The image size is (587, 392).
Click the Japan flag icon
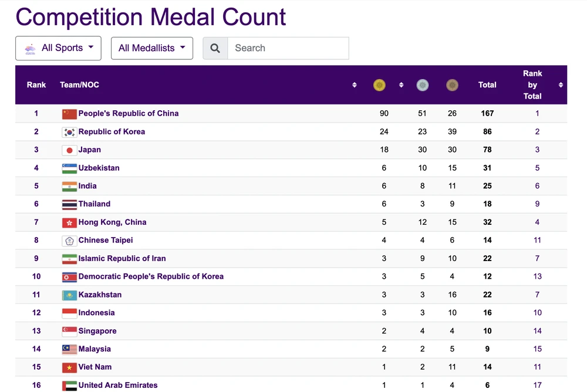(69, 150)
